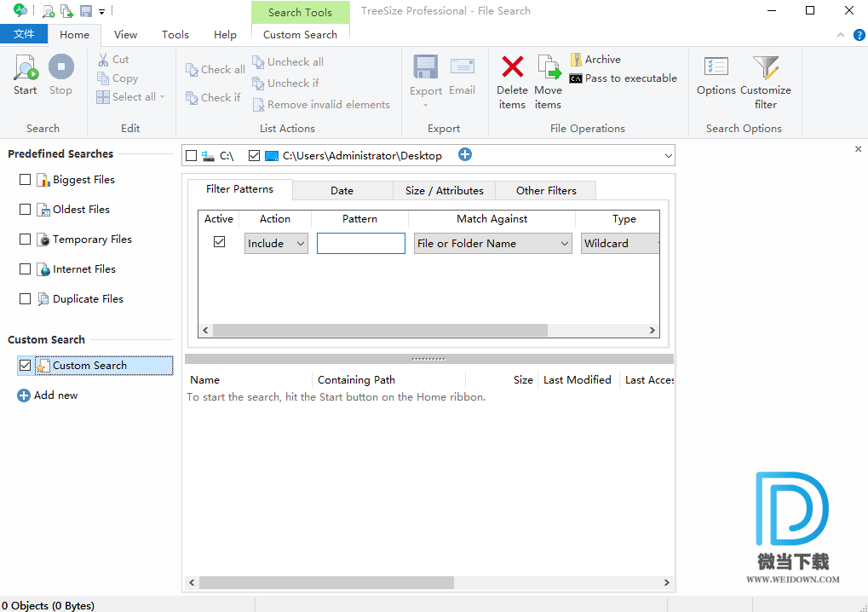868x612 pixels.
Task: Click the Cut scissors icon
Action: pyautogui.click(x=103, y=60)
